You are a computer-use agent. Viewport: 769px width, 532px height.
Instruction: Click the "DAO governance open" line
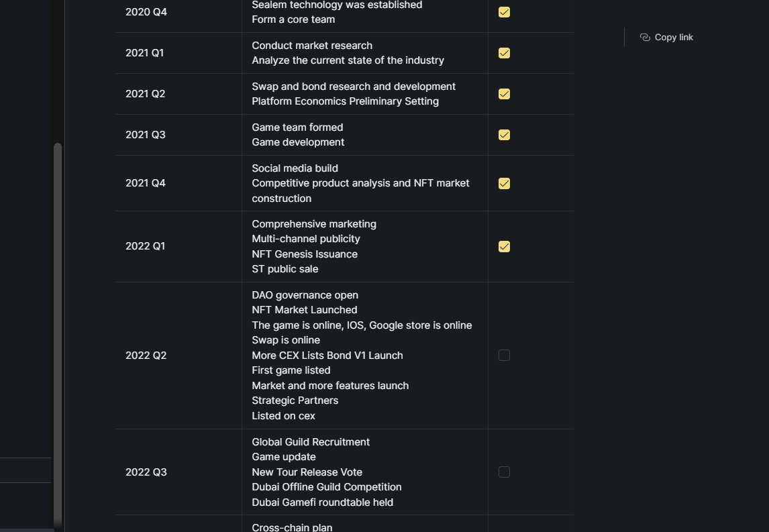click(305, 295)
